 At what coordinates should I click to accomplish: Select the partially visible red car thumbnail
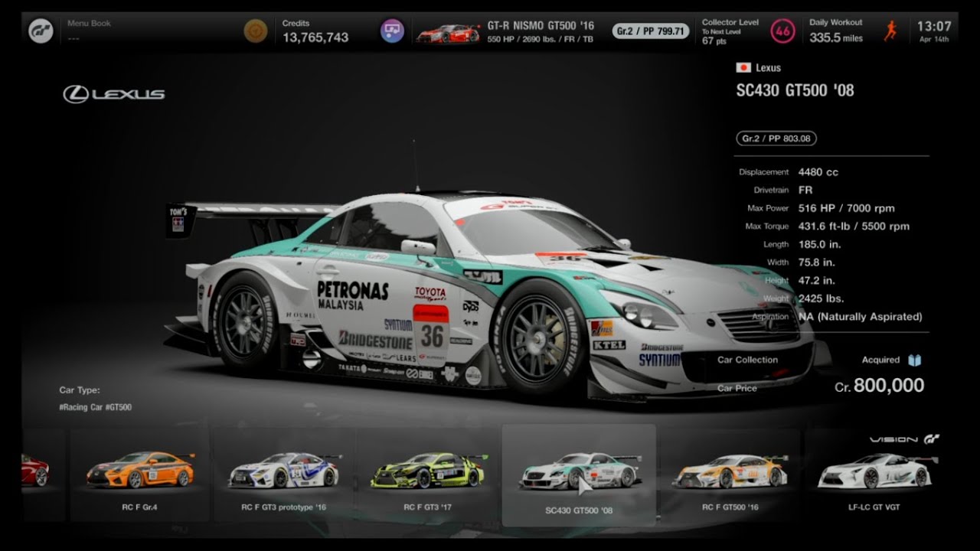pyautogui.click(x=35, y=471)
